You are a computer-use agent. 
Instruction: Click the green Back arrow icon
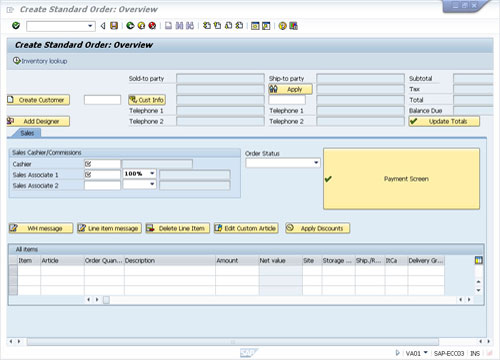[x=130, y=26]
